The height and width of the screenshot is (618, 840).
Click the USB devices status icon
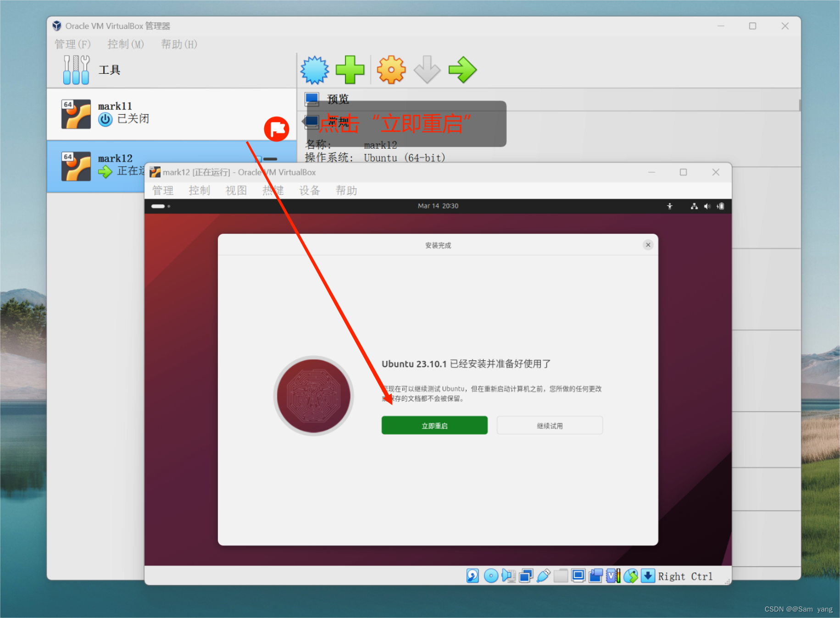(x=543, y=575)
